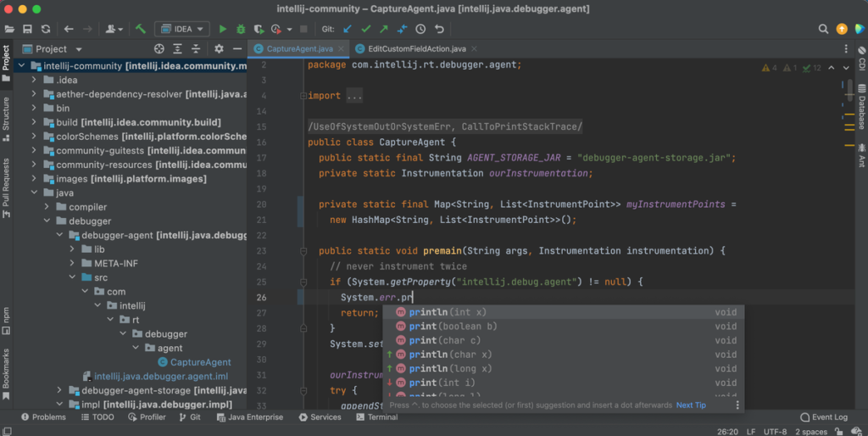Toggle tool window bars icon bottom-left
Image resolution: width=868 pixels, height=436 pixels.
tap(6, 431)
